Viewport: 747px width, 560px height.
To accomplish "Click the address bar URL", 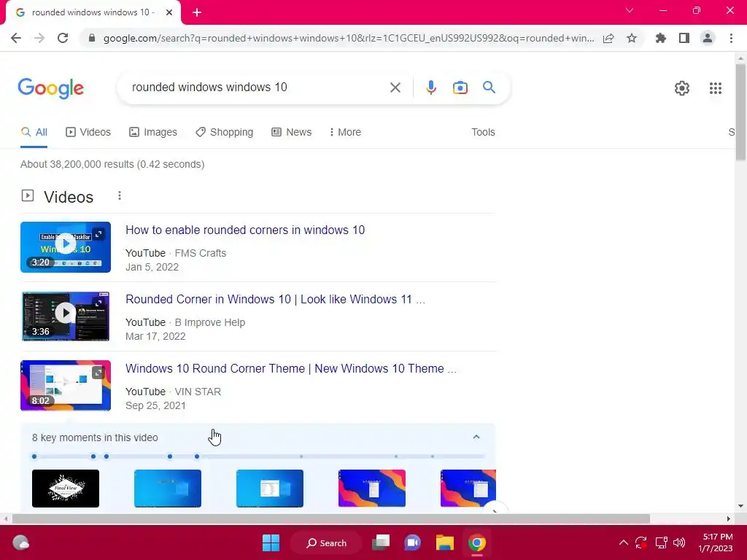I will [x=348, y=38].
